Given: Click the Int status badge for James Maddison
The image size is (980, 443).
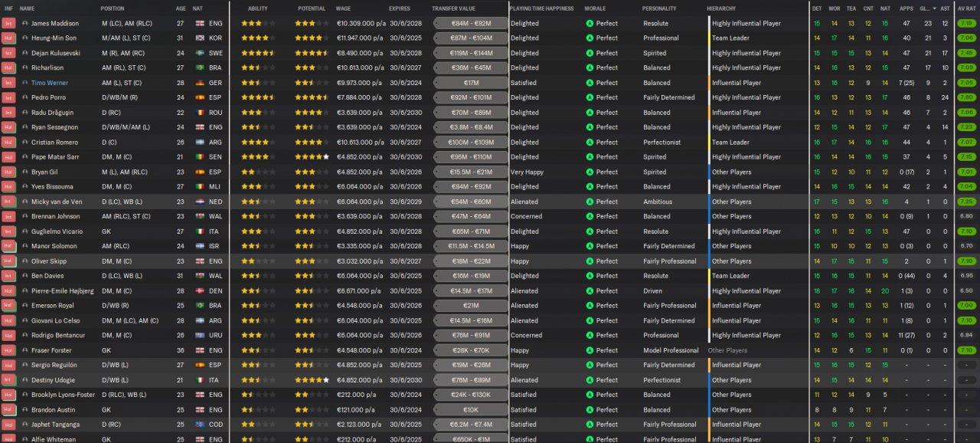Looking at the screenshot, I should (x=8, y=23).
